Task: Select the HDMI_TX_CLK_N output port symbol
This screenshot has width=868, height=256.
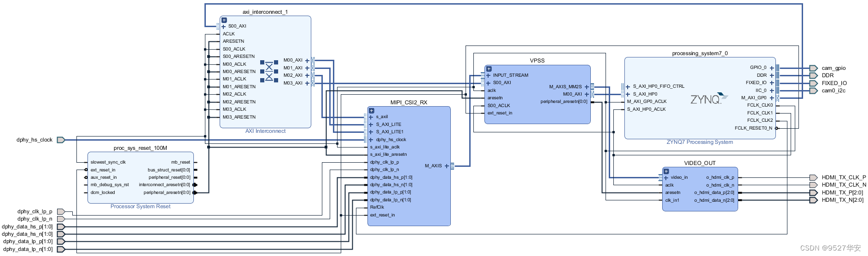Action: pos(814,185)
